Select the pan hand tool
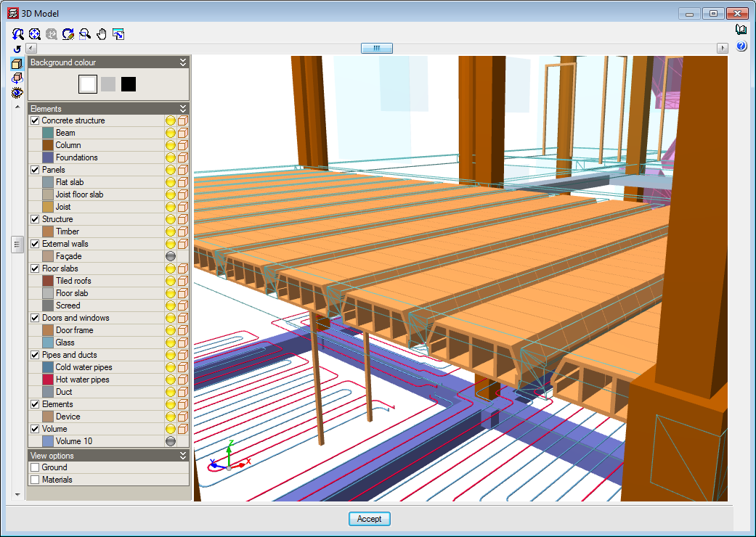This screenshot has width=756, height=537. click(102, 33)
